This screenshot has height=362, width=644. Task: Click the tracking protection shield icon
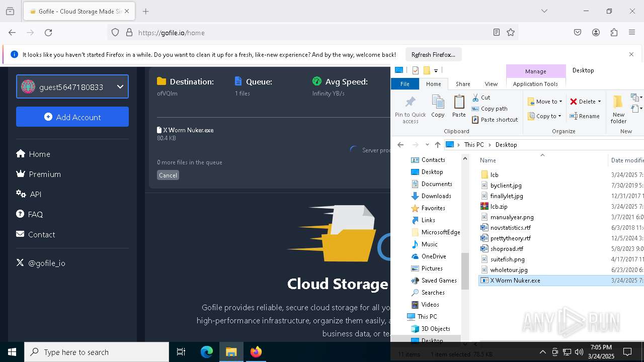point(115,33)
